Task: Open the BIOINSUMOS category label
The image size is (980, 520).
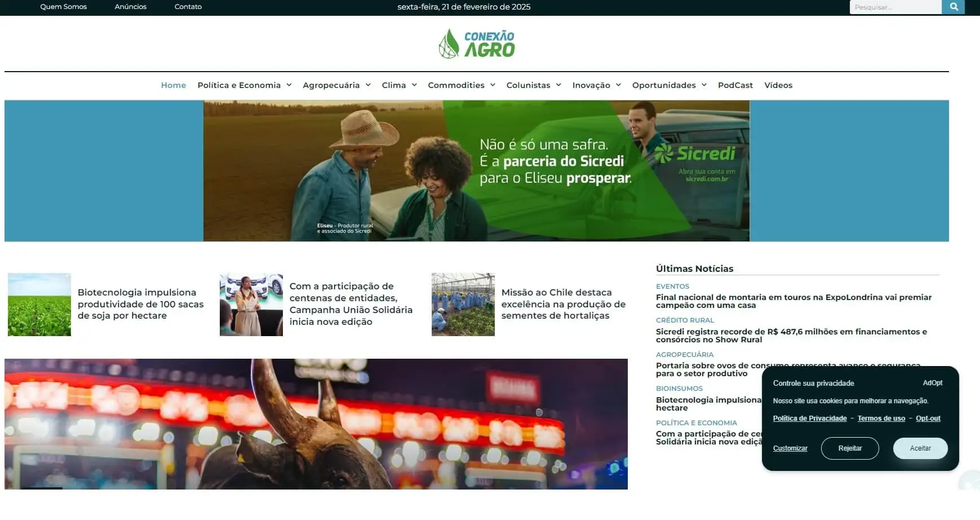Action: (679, 389)
